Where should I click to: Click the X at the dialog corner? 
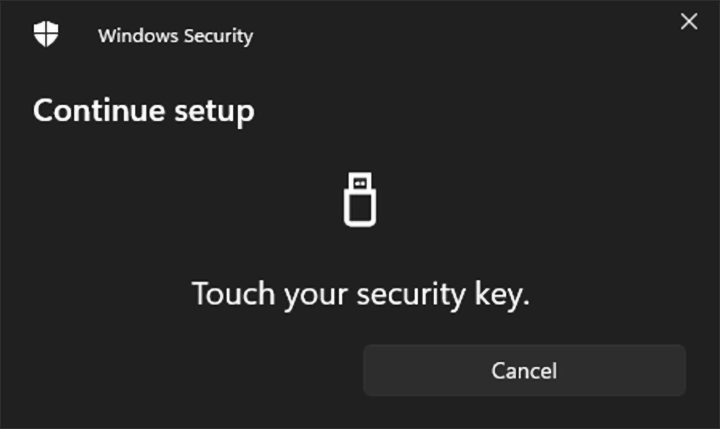689,22
